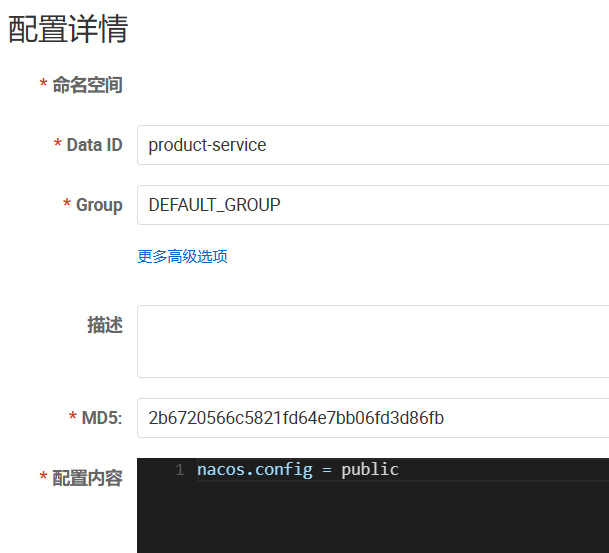Click the 描述 label
The image size is (609, 553).
tap(105, 325)
